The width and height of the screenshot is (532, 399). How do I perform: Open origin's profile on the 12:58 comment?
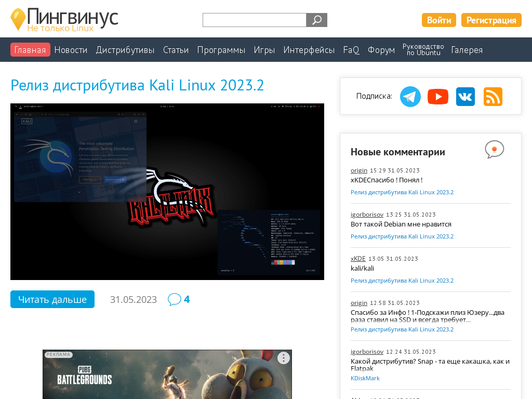(x=359, y=303)
